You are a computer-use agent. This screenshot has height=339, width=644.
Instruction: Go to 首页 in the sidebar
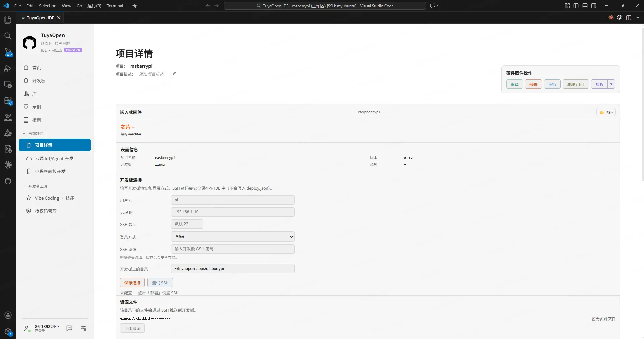point(55,68)
